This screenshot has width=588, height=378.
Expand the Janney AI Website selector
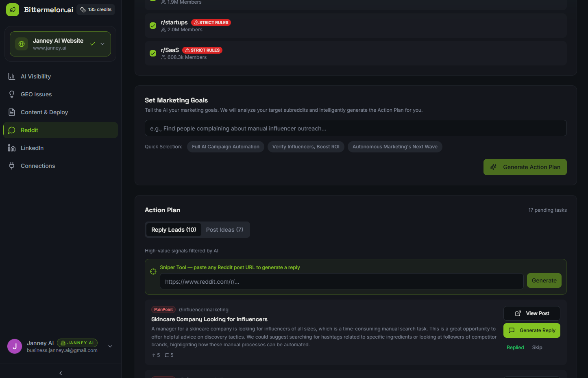click(x=102, y=44)
